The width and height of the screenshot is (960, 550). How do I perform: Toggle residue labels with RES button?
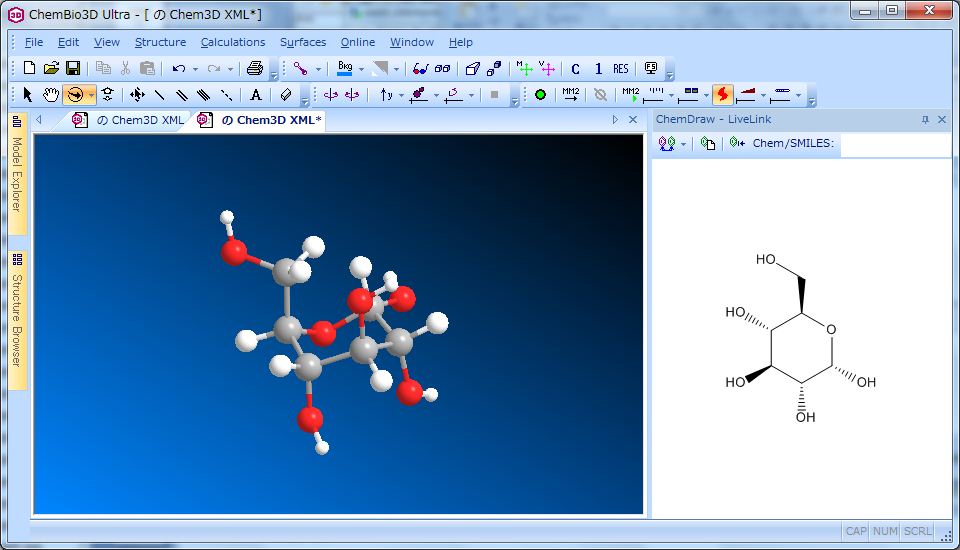[x=621, y=69]
